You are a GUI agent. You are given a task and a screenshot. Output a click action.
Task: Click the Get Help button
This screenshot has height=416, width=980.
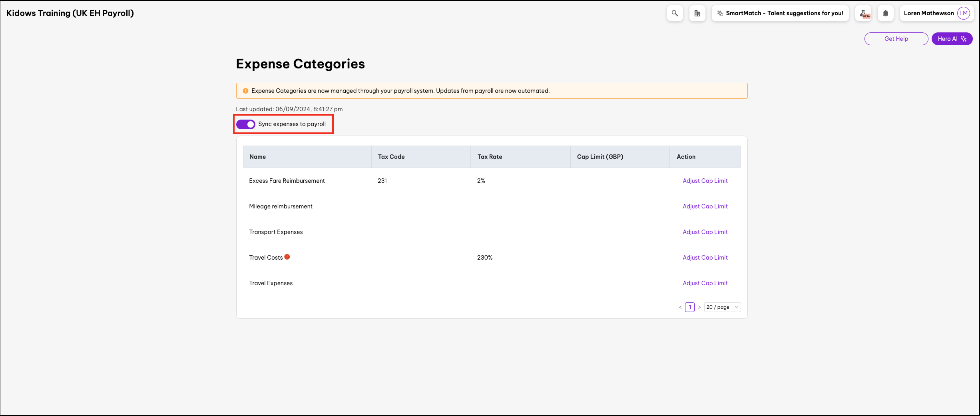896,39
